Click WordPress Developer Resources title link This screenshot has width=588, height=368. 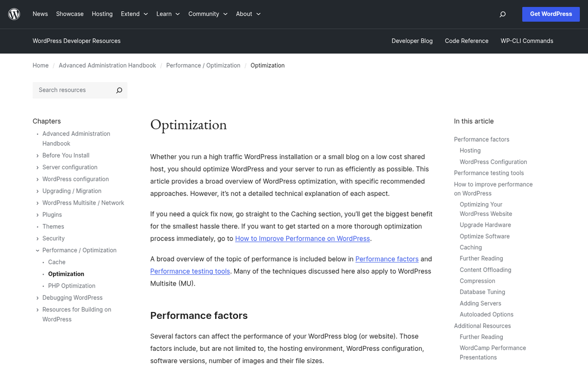(76, 41)
